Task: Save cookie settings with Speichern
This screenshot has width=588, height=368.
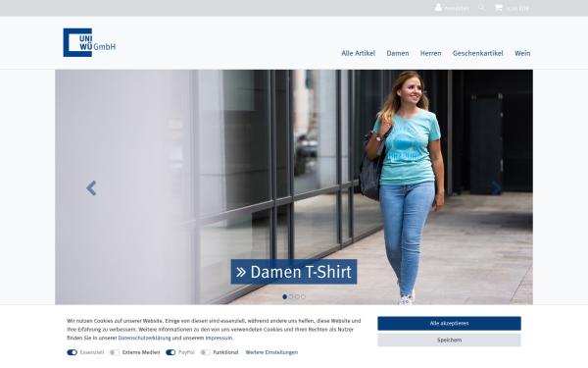Action: click(449, 340)
